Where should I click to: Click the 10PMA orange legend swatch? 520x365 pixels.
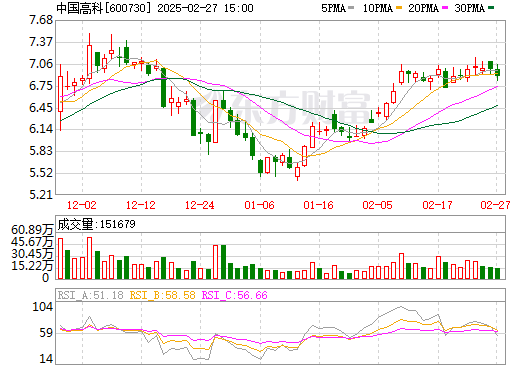[x=400, y=7]
